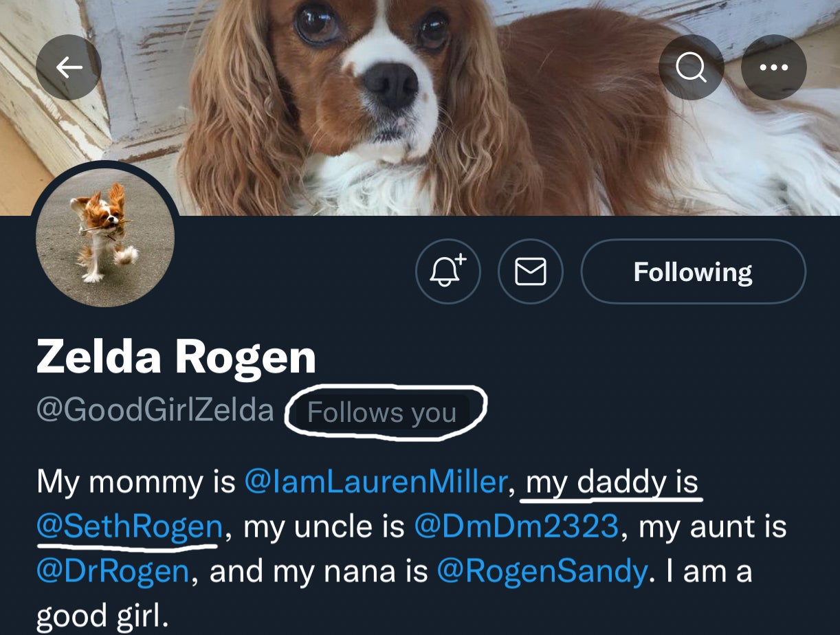Open the three-dot more options menu
This screenshot has height=635, width=840.
click(x=773, y=67)
